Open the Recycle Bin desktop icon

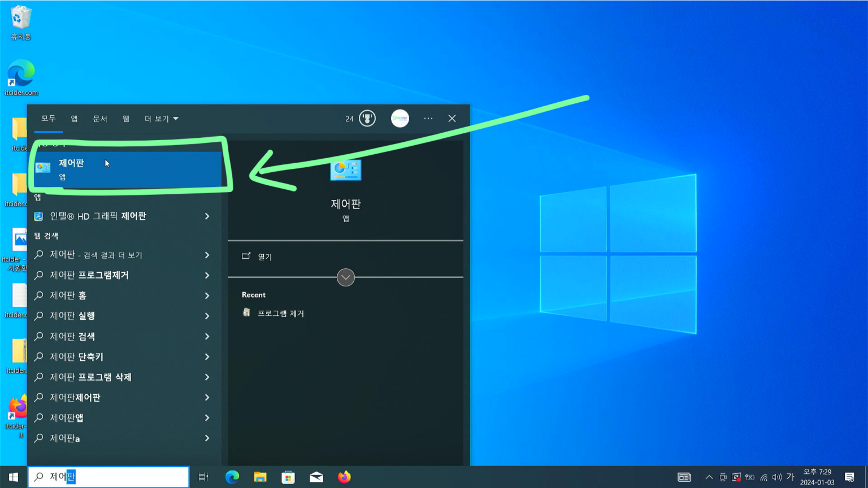click(21, 23)
